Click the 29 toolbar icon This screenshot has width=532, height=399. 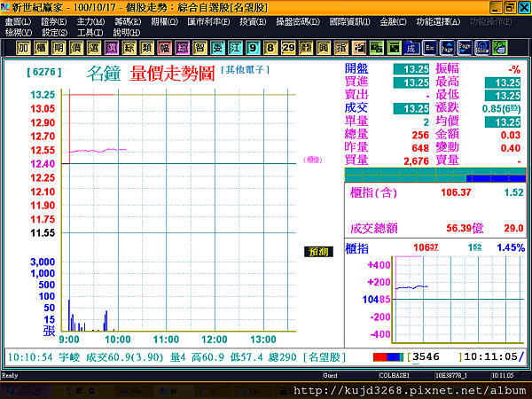pos(287,48)
